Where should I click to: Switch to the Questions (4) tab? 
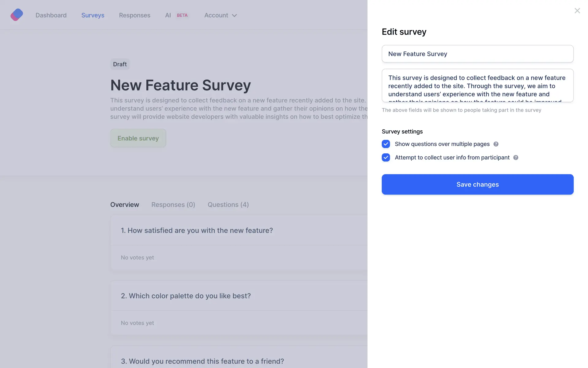228,205
